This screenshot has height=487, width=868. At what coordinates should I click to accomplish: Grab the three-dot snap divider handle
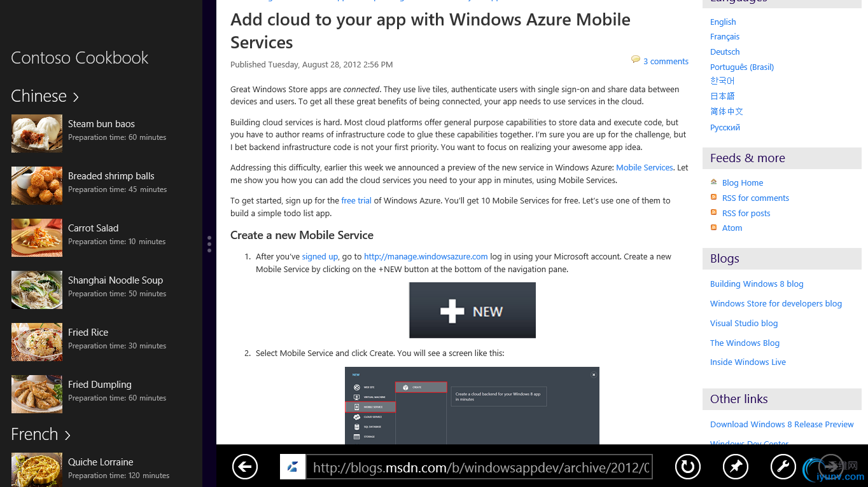point(209,244)
